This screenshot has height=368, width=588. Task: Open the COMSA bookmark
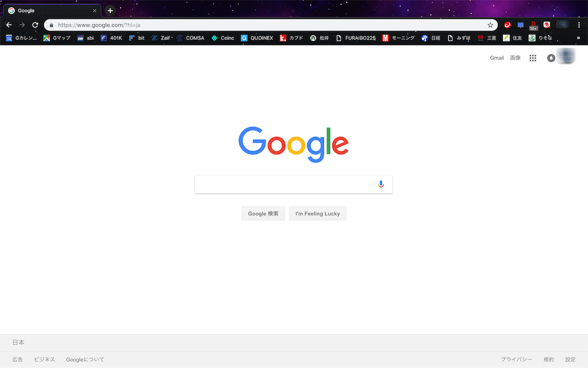tap(191, 38)
